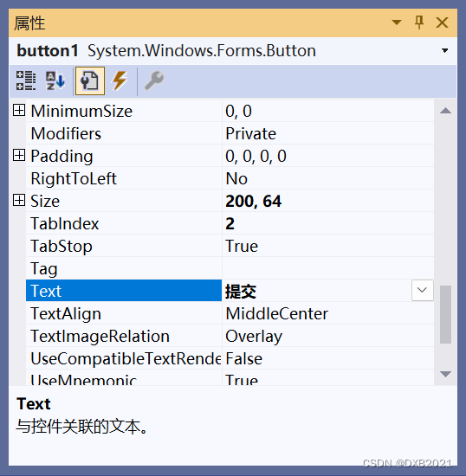
Task: Click the Padding value 0, 0, 0, 0
Action: 256,156
